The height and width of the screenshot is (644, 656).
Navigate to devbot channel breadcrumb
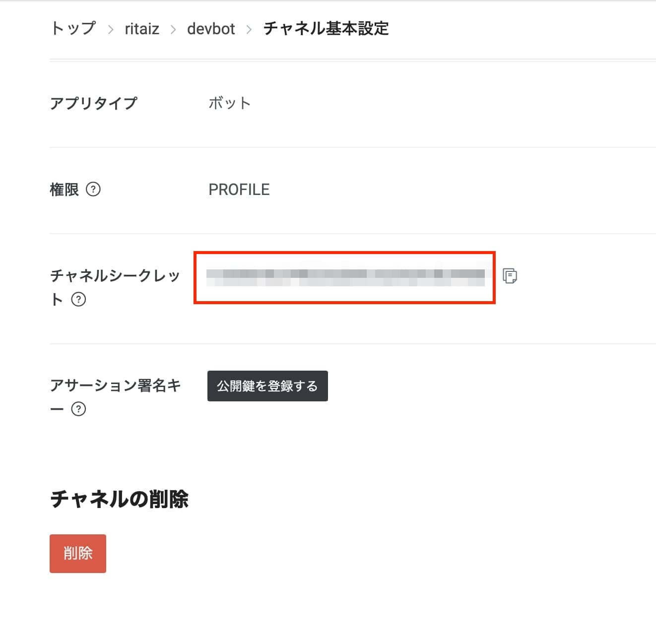click(x=211, y=29)
